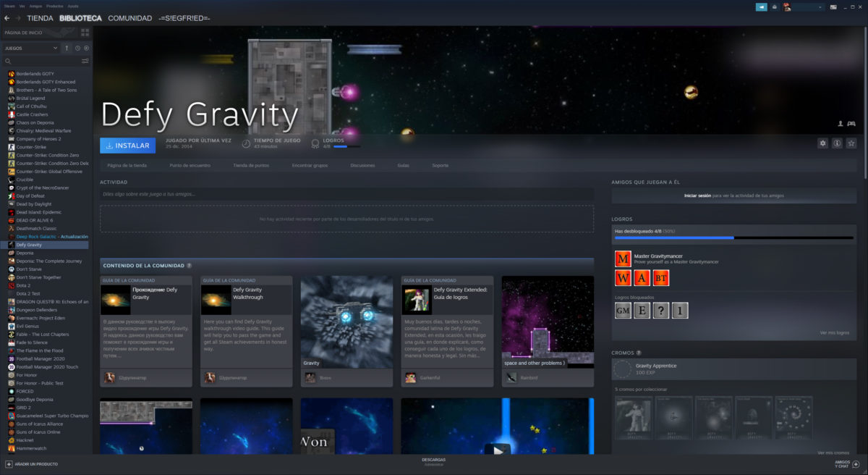Screen dimensions: 868x475
Task: Open the Big Picture mode icon
Action: pyautogui.click(x=834, y=7)
